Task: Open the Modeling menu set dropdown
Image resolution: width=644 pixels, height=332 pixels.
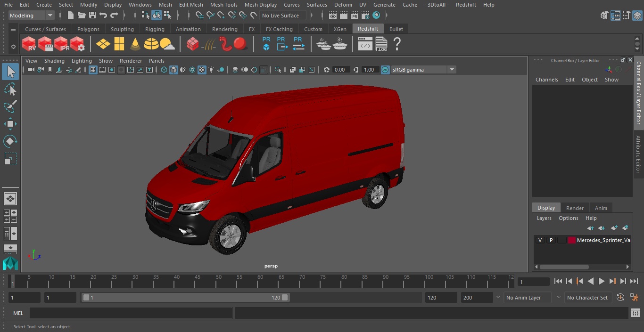Action: point(32,16)
